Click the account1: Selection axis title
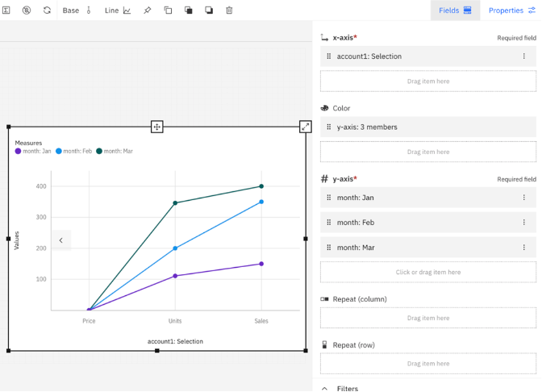This screenshot has height=392, width=542. click(175, 341)
